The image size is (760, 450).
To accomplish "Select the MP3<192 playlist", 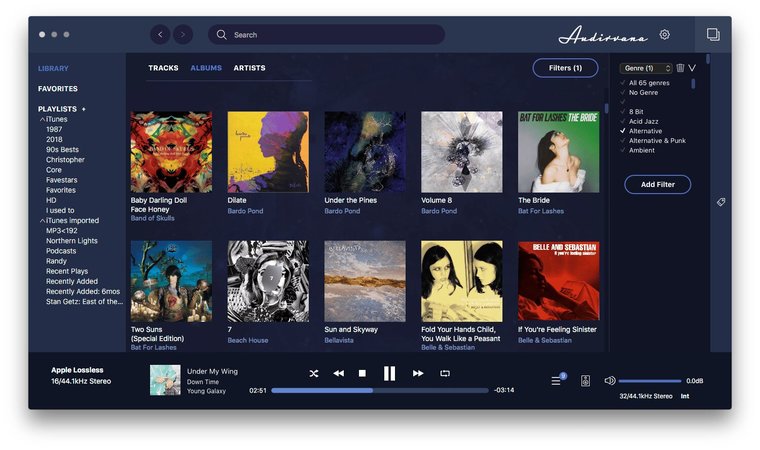I will point(62,231).
